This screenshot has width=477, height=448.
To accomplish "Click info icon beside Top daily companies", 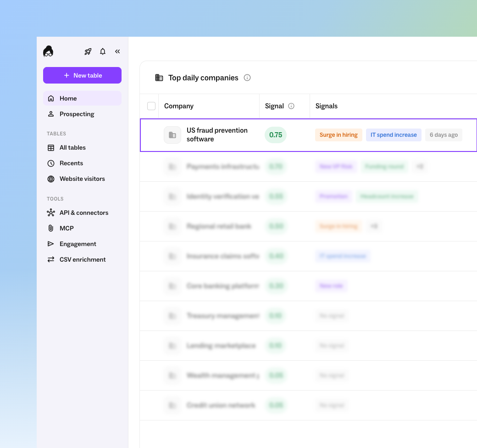I will point(247,78).
